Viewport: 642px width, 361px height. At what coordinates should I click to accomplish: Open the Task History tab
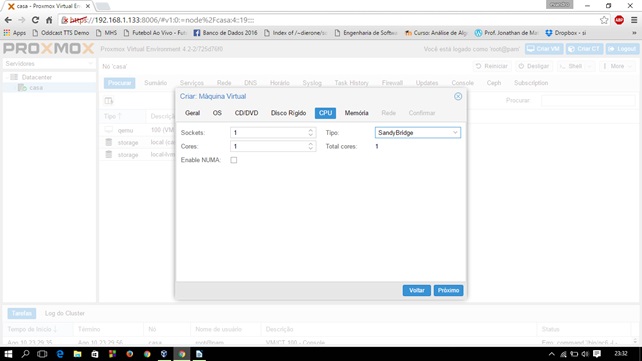(351, 83)
